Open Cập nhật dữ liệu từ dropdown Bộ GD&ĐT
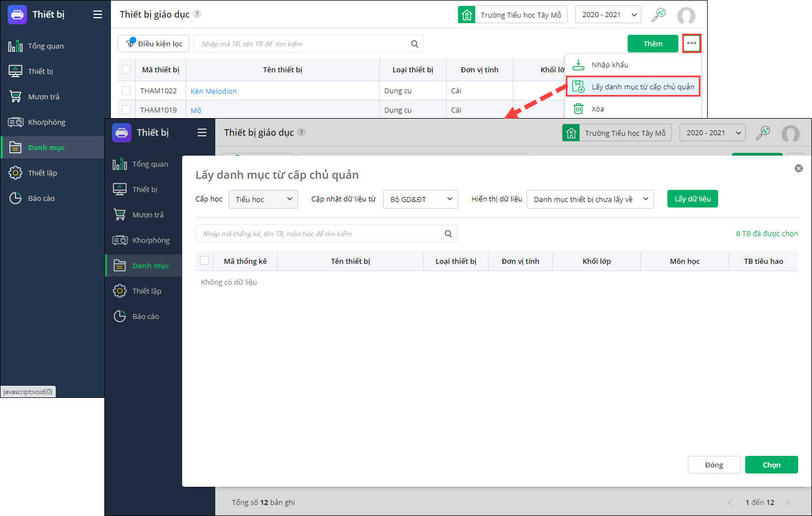 coord(421,199)
